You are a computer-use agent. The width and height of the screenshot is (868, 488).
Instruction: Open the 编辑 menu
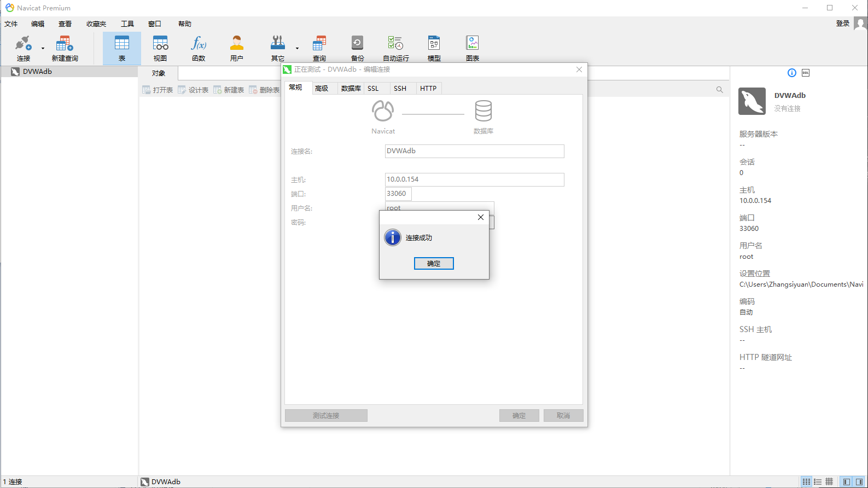[x=38, y=24]
